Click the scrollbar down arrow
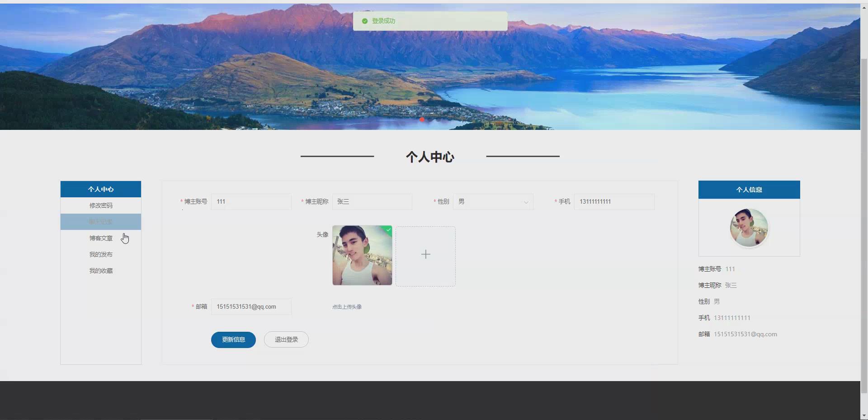The width and height of the screenshot is (868, 420). 864,415
